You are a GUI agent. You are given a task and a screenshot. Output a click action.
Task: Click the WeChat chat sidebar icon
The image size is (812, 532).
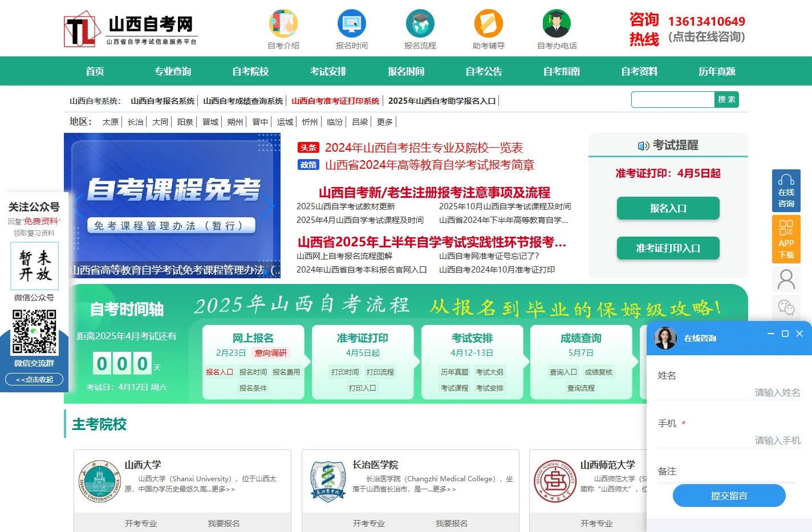point(786,308)
